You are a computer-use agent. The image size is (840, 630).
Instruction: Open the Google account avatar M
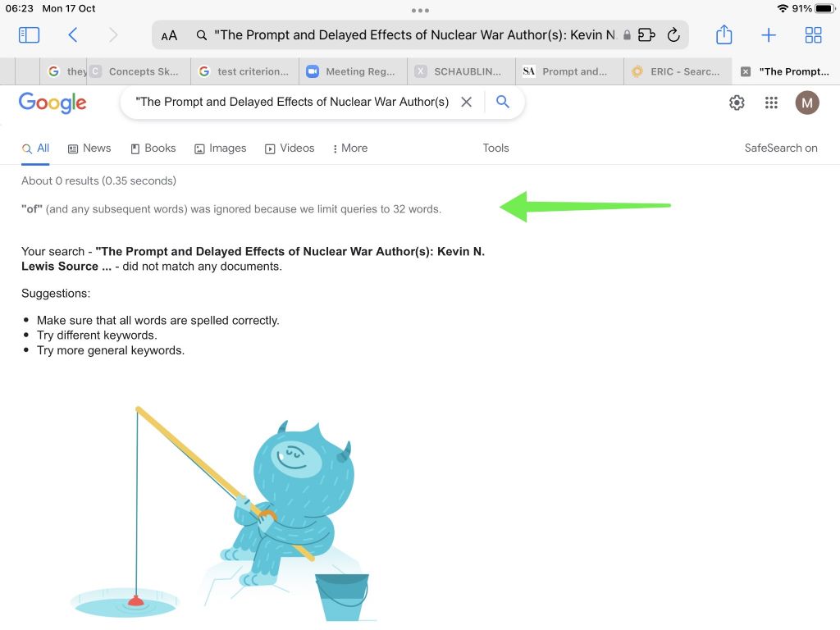tap(807, 103)
